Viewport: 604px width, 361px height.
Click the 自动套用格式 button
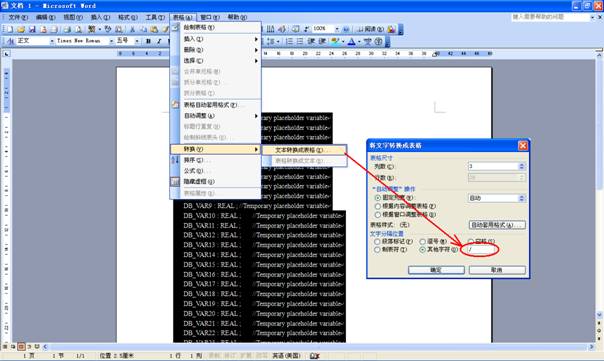point(497,225)
